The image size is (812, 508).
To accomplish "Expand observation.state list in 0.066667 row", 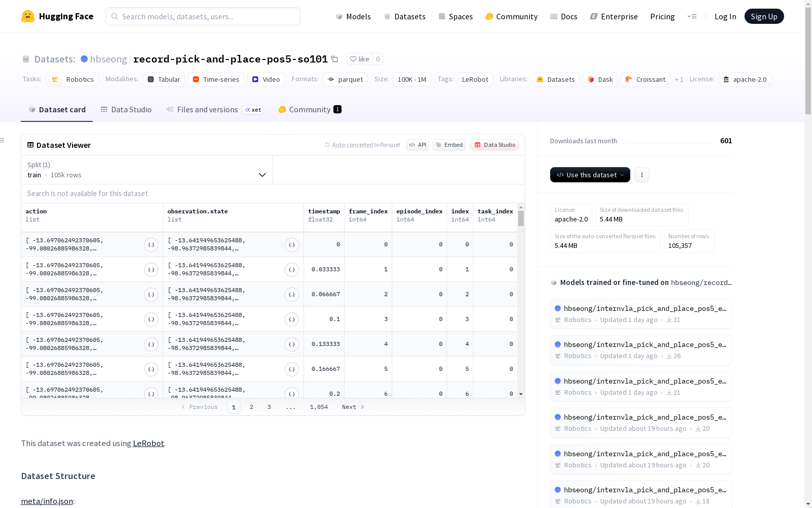I will [292, 295].
